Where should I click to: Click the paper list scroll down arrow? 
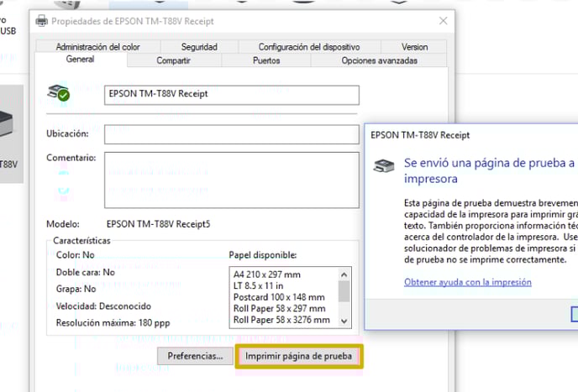344,321
